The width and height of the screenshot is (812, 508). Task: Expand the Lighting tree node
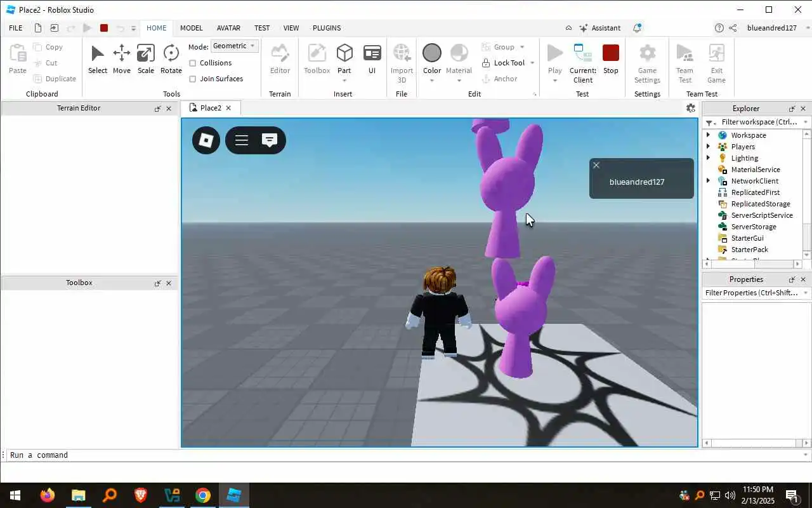709,158
